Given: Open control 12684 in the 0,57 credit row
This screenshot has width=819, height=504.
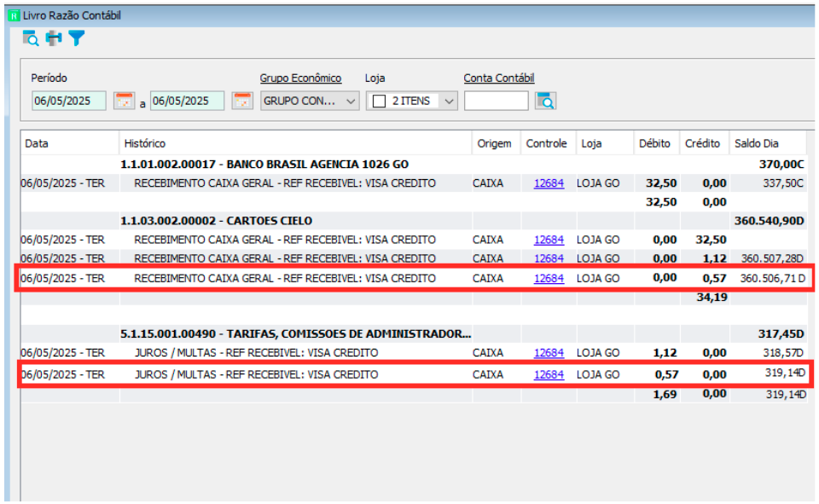Looking at the screenshot, I should click(549, 278).
